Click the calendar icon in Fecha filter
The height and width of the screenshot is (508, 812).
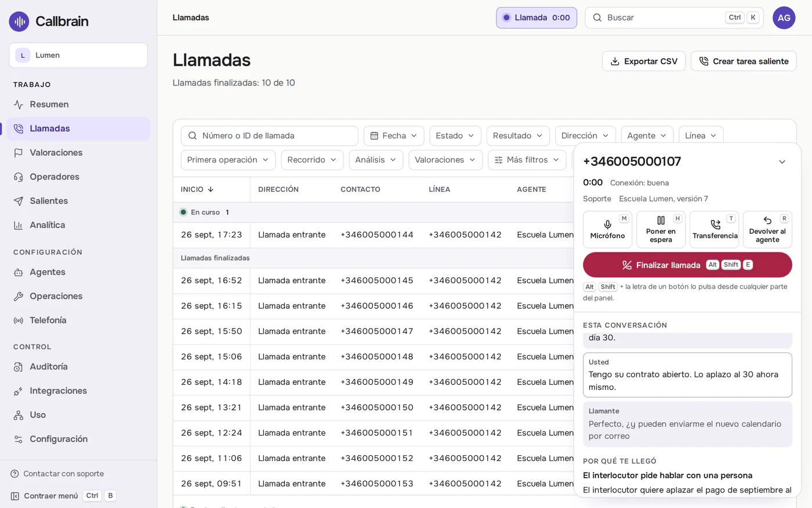coord(374,136)
